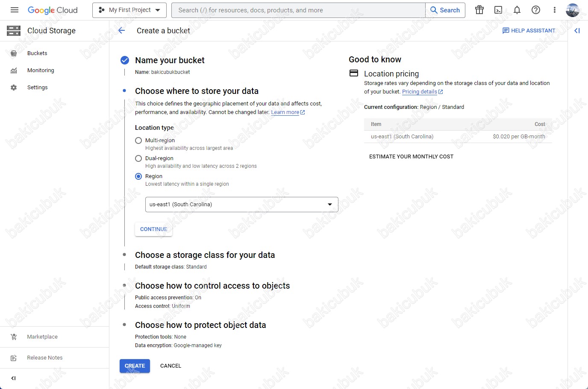Viewport: 588px width, 389px height.
Task: Open the help question mark menu
Action: click(536, 10)
